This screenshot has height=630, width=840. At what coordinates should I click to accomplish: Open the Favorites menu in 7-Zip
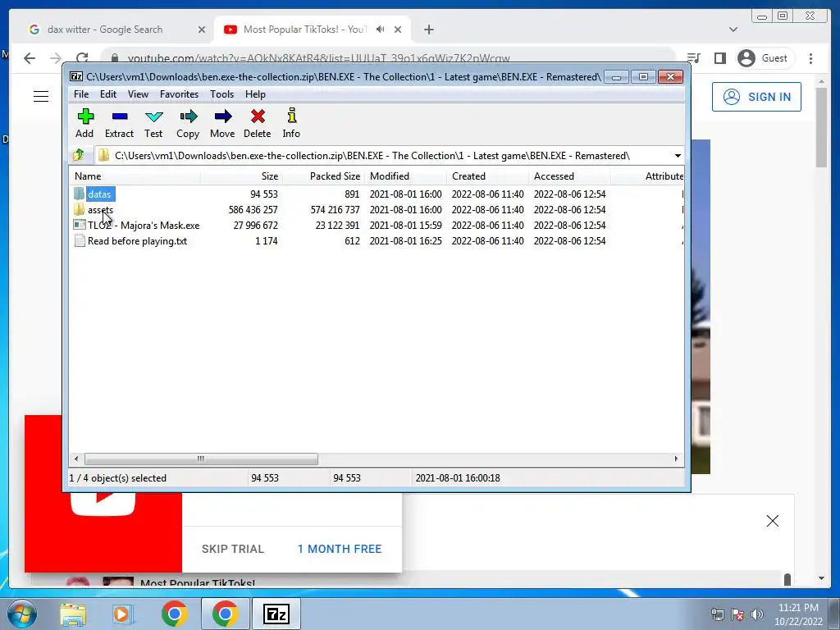click(x=180, y=94)
